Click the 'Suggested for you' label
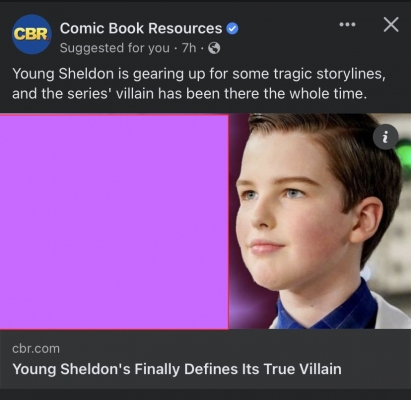The height and width of the screenshot is (400, 411). pyautogui.click(x=115, y=48)
